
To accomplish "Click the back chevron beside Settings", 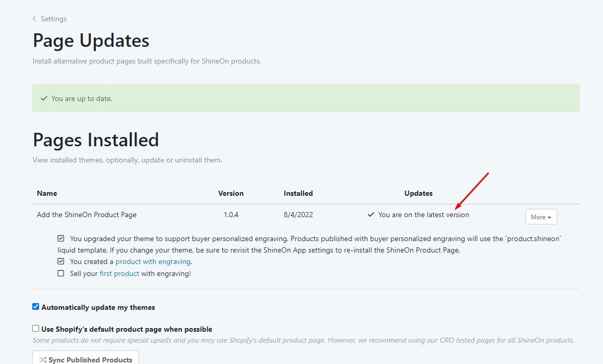I will pos(34,18).
